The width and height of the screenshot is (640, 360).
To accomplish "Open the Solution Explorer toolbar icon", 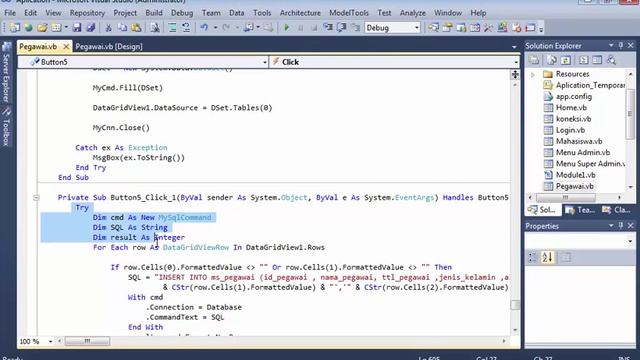I will click(433, 28).
